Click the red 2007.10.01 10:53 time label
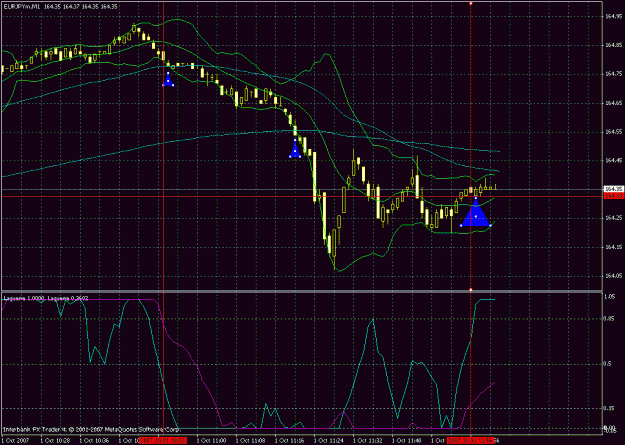The image size is (625, 445). tap(163, 441)
